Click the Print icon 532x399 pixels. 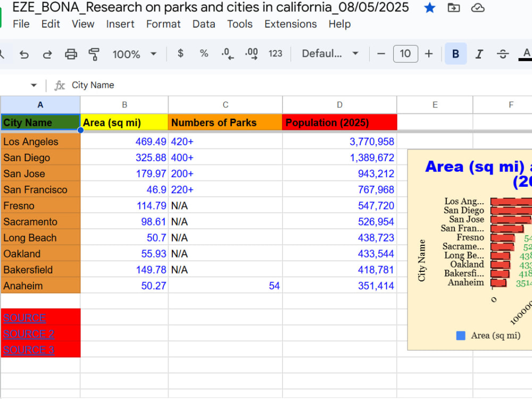tap(71, 54)
